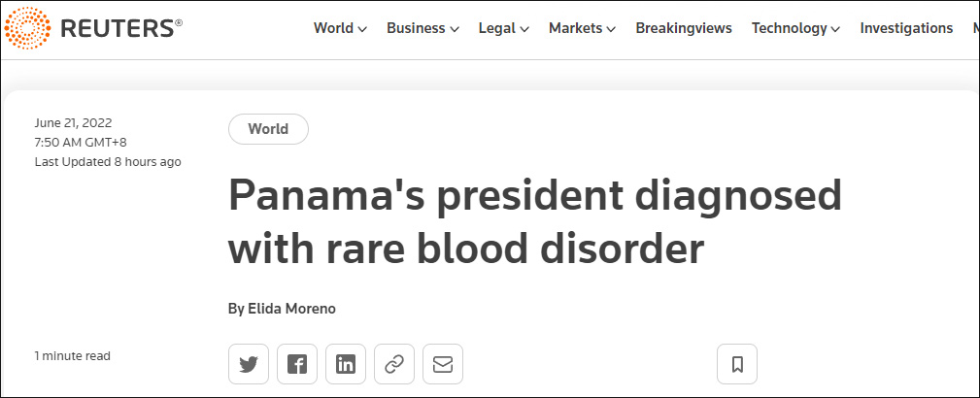980x398 pixels.
Task: Click the June 21, 2022 date
Action: click(73, 123)
